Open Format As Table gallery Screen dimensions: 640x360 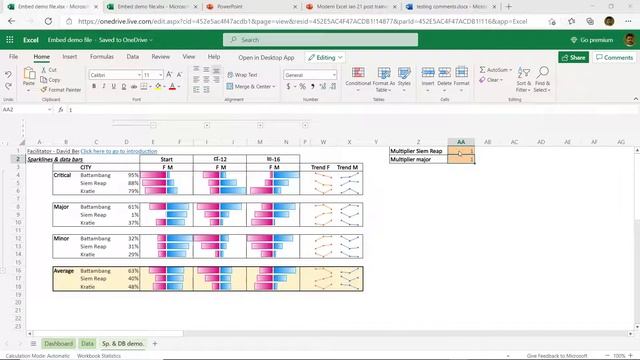click(384, 79)
